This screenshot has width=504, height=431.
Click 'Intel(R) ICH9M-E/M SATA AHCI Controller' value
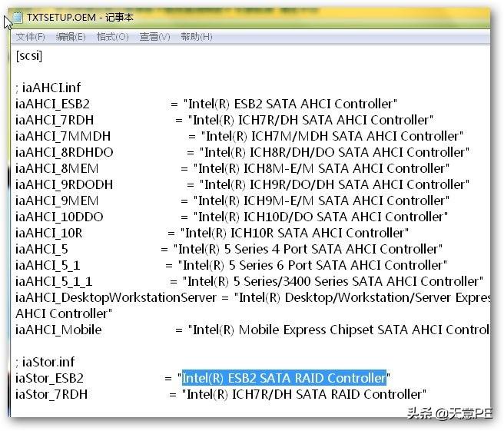(321, 201)
